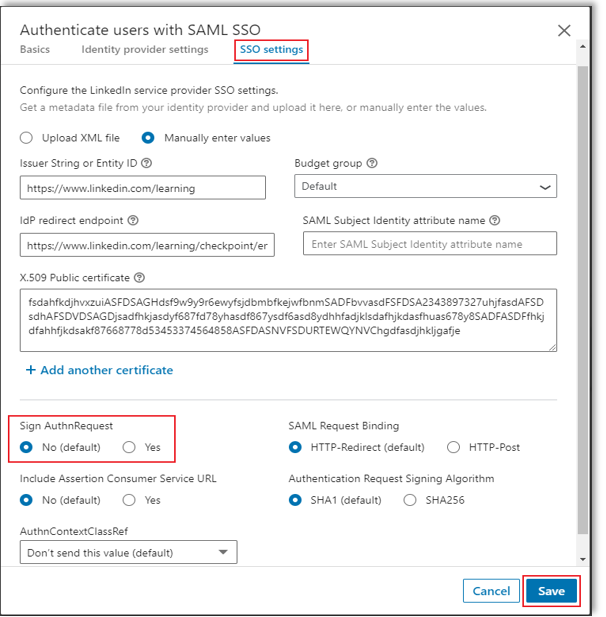The width and height of the screenshot is (606, 617).
Task: Open the SSO settings tab
Action: (272, 49)
